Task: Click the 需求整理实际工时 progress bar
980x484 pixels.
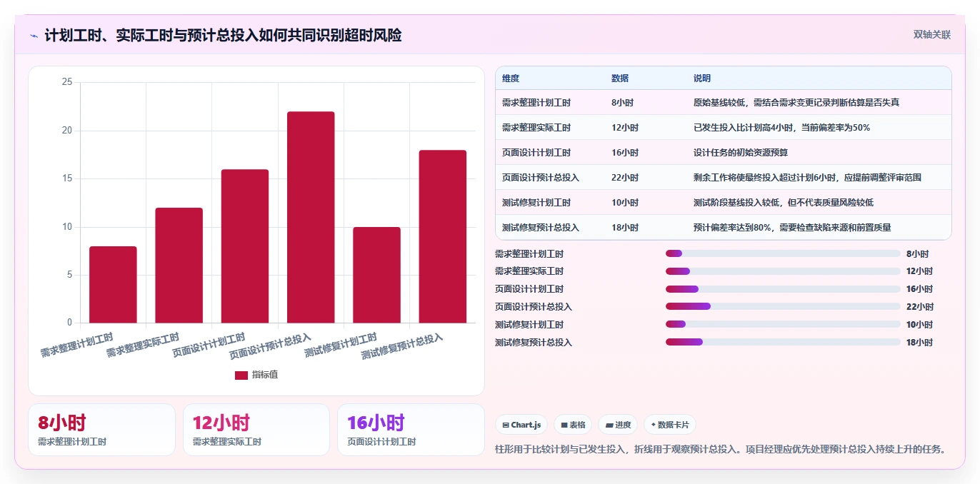Action: point(783,271)
